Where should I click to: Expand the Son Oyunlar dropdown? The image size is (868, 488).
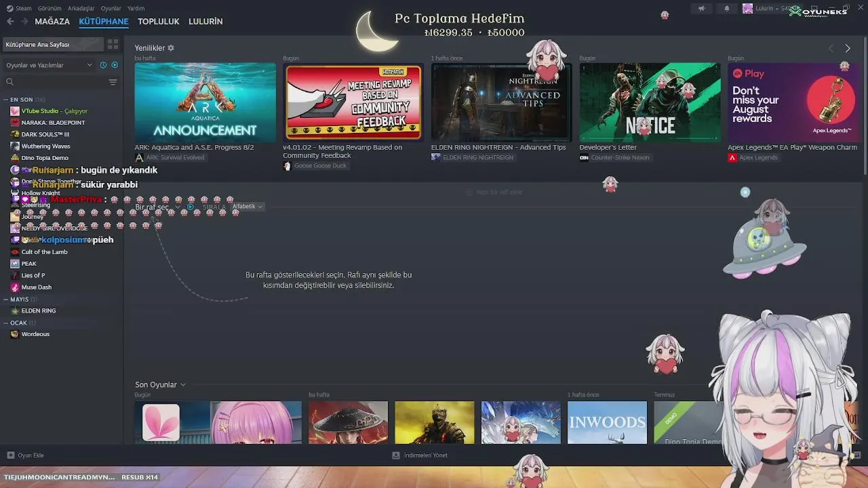click(x=160, y=385)
